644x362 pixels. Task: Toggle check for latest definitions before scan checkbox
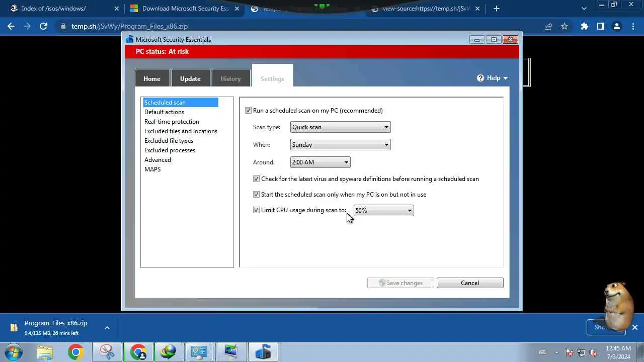tap(256, 179)
